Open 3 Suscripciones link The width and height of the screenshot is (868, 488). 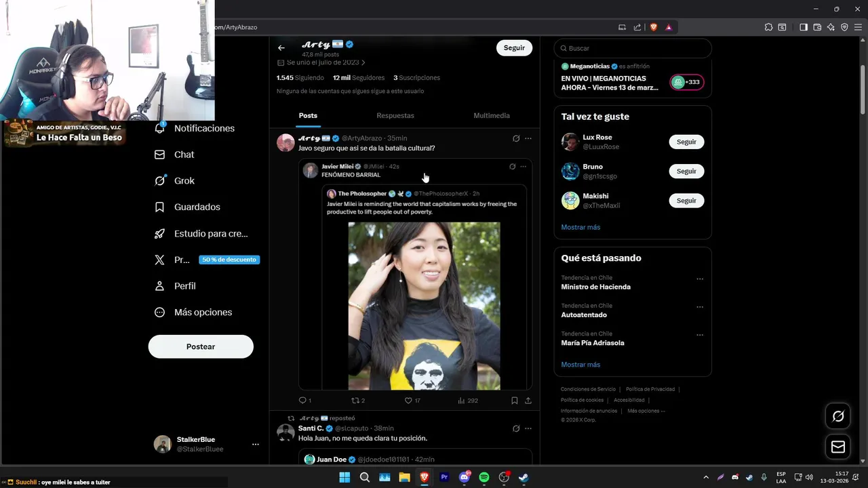click(x=417, y=78)
